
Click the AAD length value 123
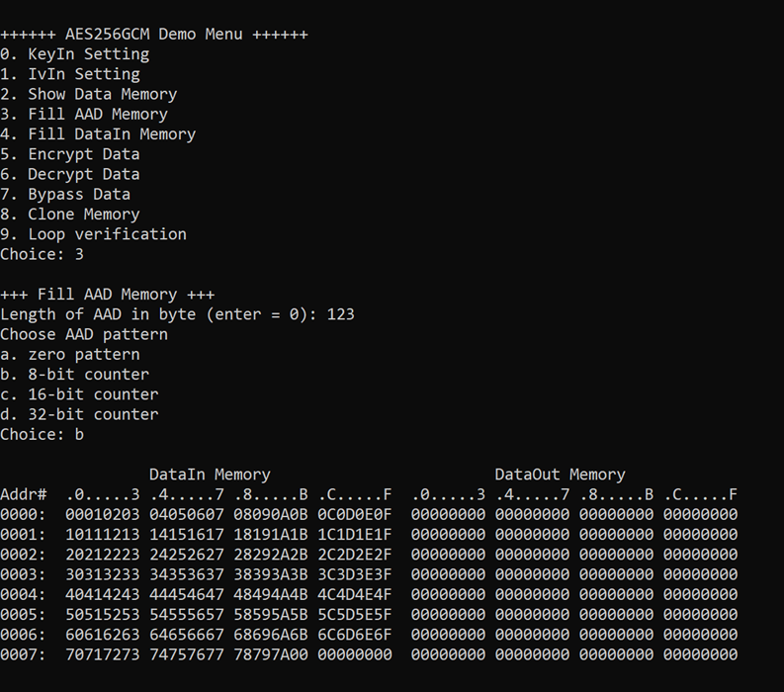[x=340, y=314]
